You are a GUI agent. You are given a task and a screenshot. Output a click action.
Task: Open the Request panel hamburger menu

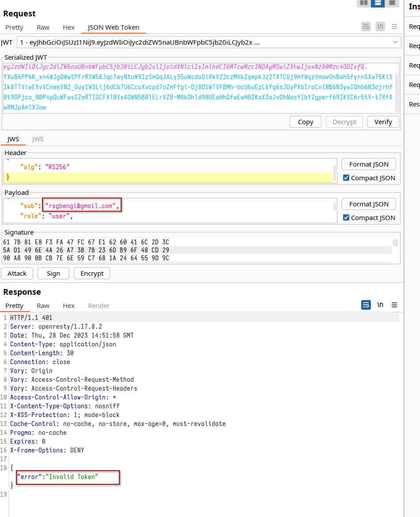[x=394, y=27]
